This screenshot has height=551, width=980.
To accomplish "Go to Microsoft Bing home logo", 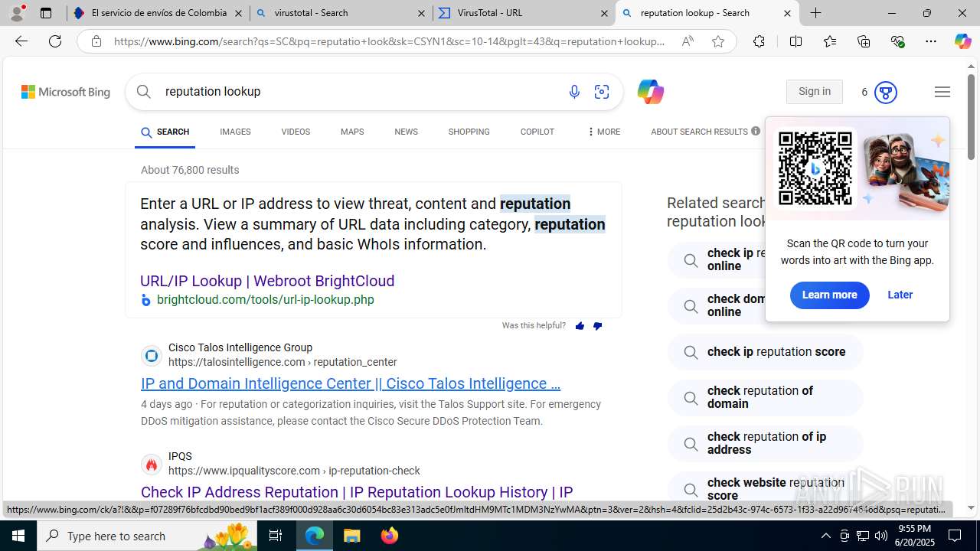I will pos(66,92).
